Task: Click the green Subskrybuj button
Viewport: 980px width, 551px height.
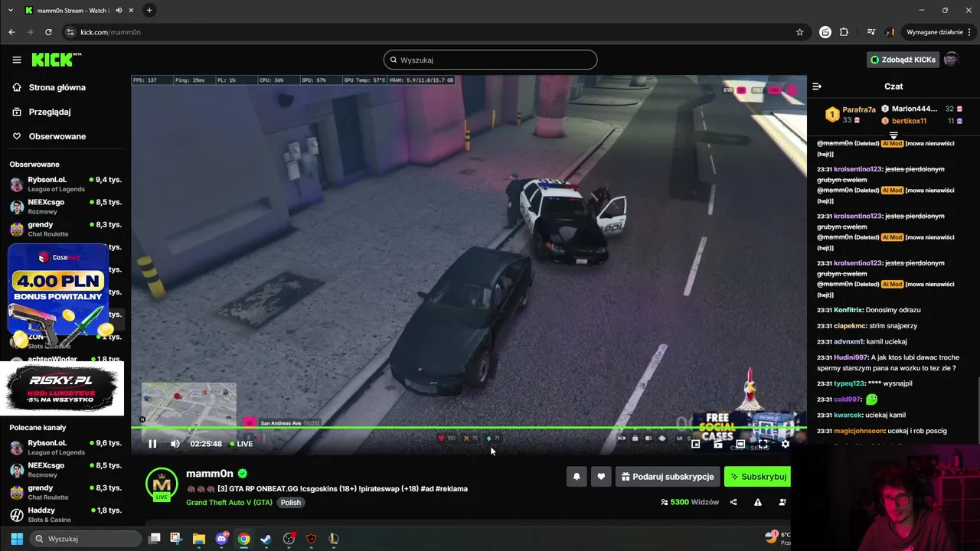Action: coord(758,477)
